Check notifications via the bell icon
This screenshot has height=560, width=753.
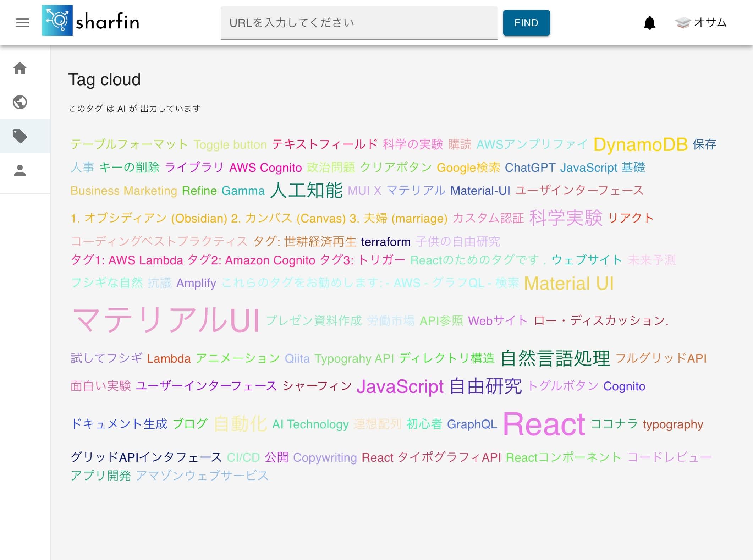649,22
